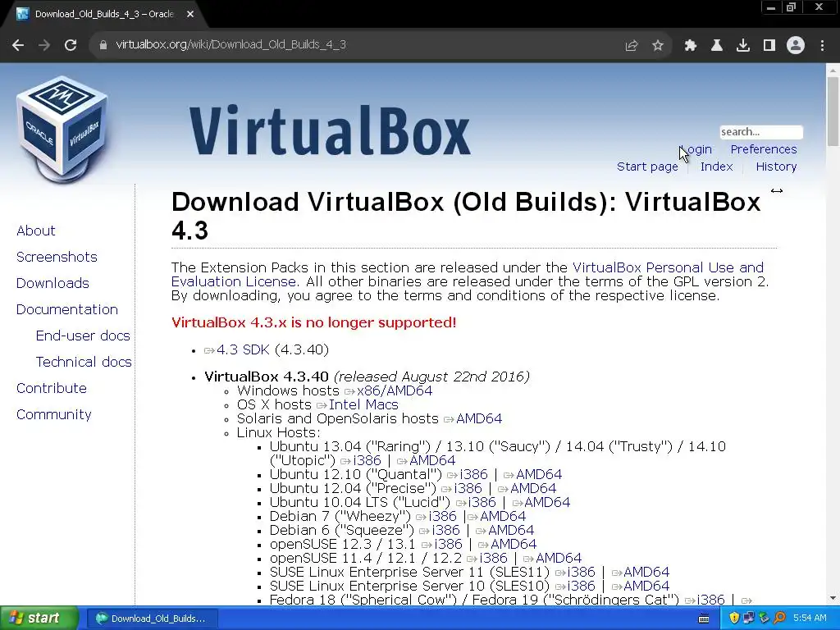Open Community in the sidebar

coord(53,414)
